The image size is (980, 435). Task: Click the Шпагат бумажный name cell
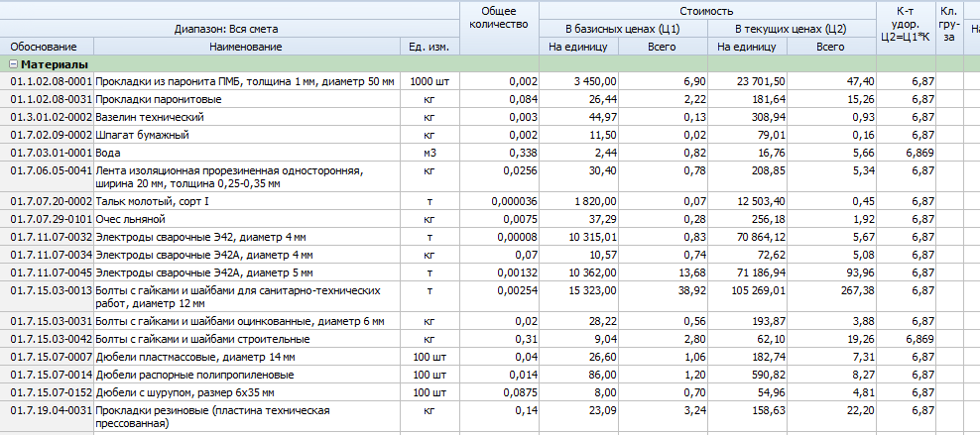(142, 135)
